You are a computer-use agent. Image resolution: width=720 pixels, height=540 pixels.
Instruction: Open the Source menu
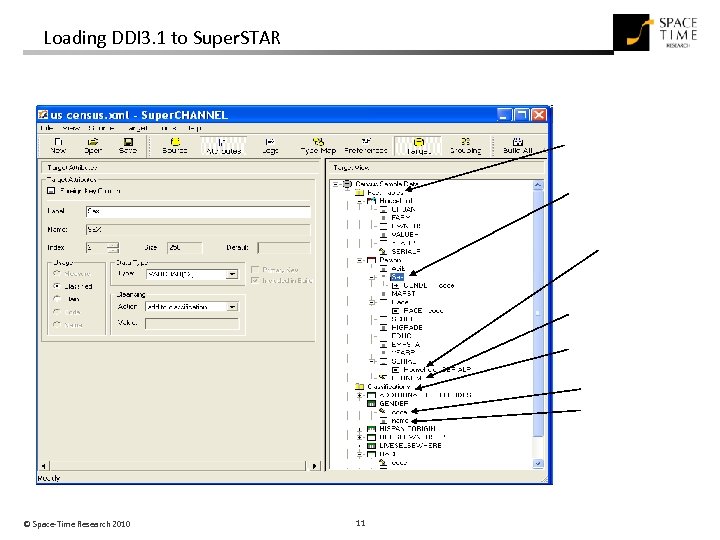[101, 128]
